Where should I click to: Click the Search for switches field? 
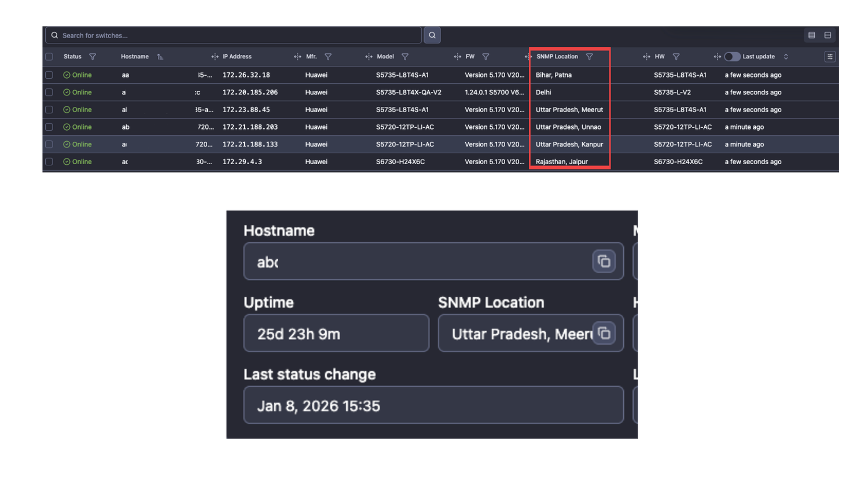233,35
